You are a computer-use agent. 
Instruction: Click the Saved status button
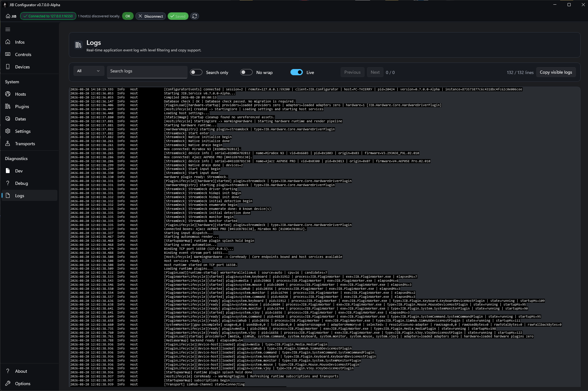click(178, 16)
